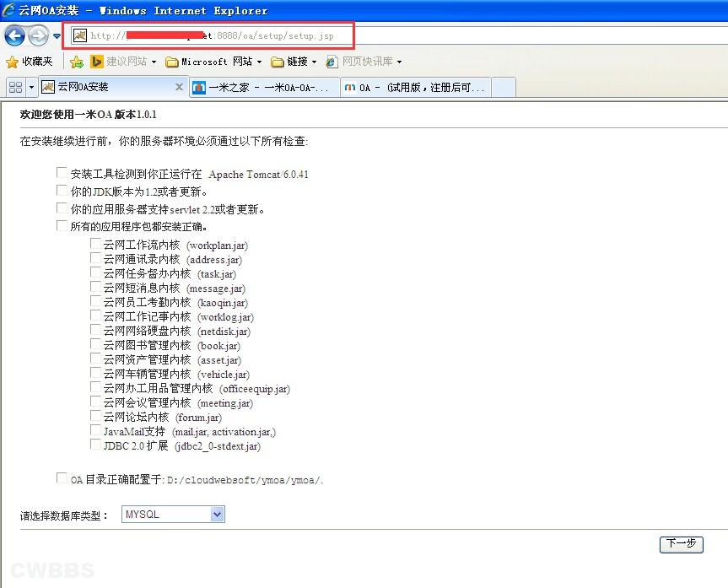Image resolution: width=728 pixels, height=588 pixels.
Task: Toggle the officeequip.jar checkbox
Action: tap(95, 388)
